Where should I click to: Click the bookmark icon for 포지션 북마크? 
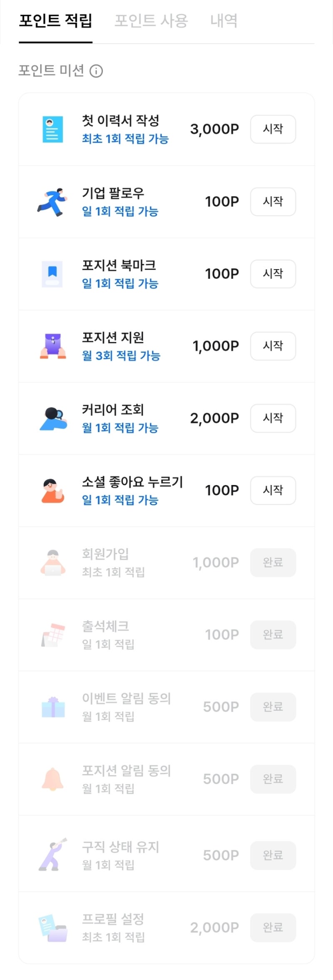tap(52, 274)
